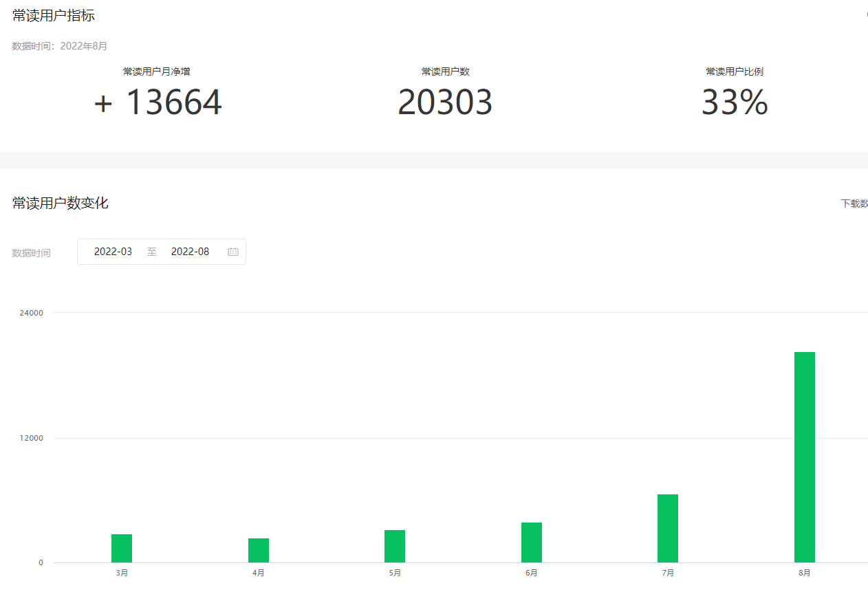Click the 常读用户数 metric label
The width and height of the screenshot is (868, 603).
pos(446,72)
